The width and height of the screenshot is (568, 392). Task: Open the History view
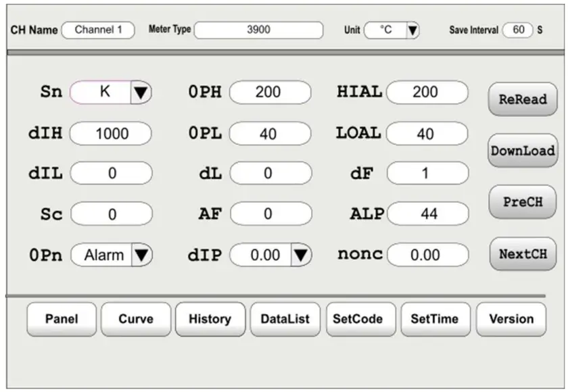pos(210,318)
